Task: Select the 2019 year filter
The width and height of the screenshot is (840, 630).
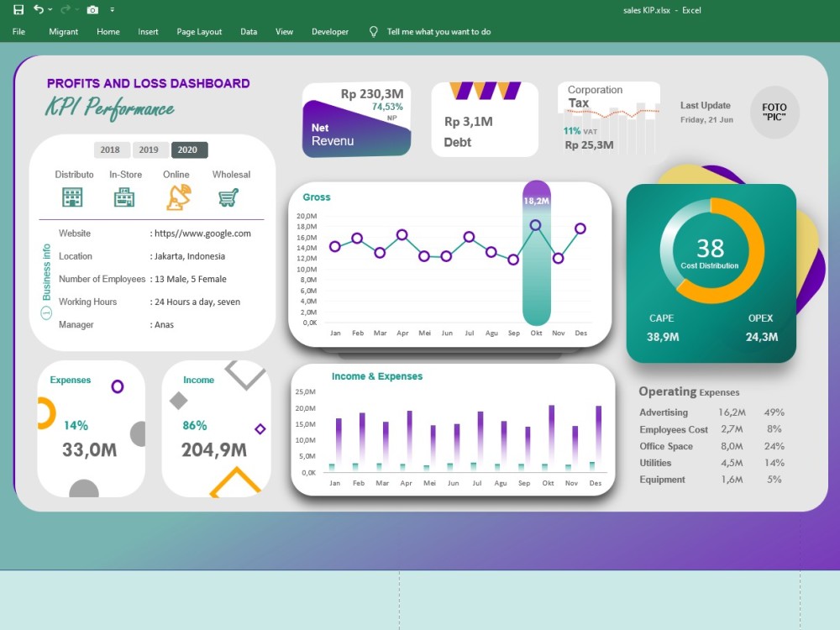Action: tap(150, 150)
